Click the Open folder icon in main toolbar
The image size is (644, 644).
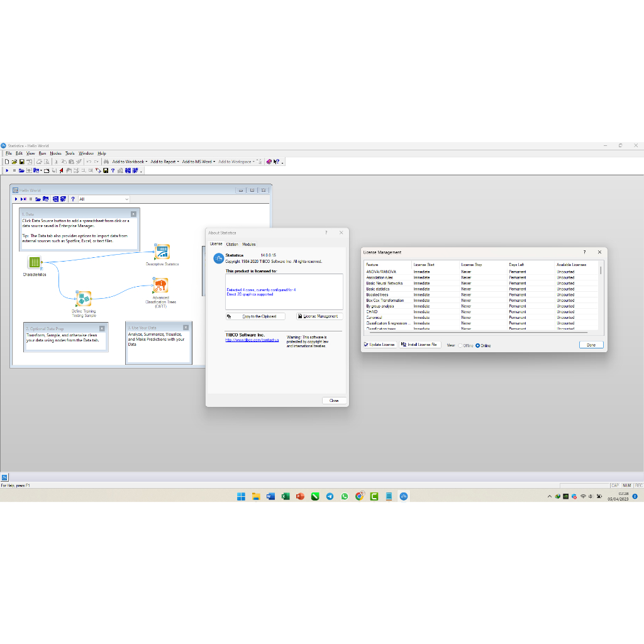[x=14, y=162]
